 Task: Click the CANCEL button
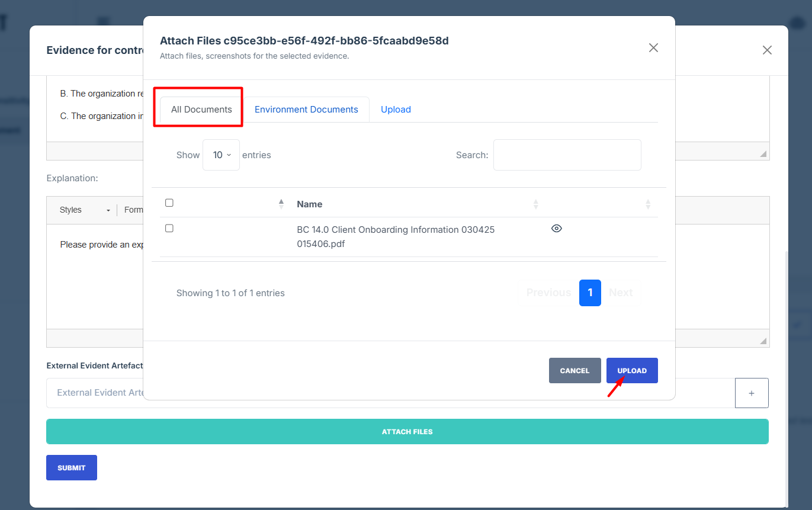[x=575, y=371]
